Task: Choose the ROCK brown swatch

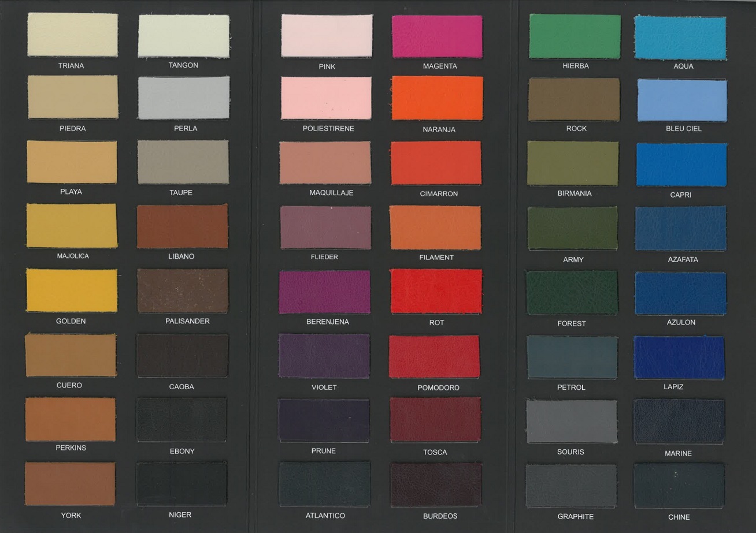Action: 574,100
